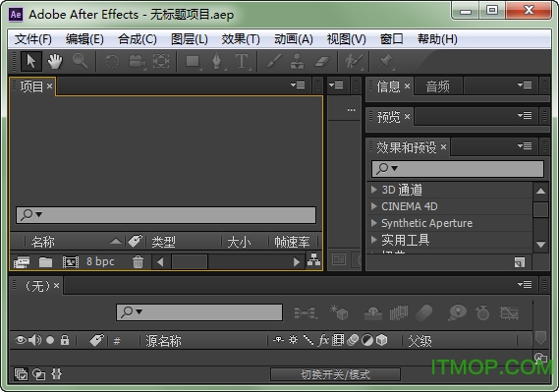Create new animation preset in Effects panel
The width and height of the screenshot is (559, 392).
(x=520, y=262)
